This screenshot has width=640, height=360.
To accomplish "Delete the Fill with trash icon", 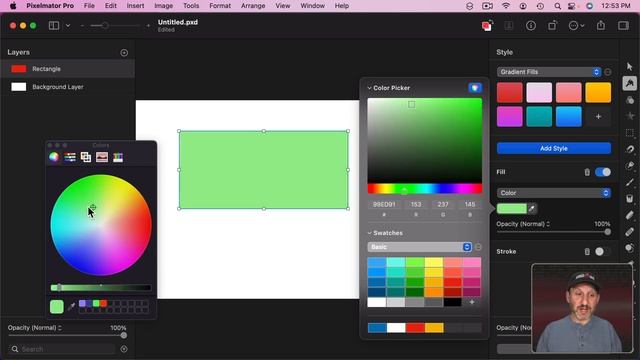I will tap(587, 172).
